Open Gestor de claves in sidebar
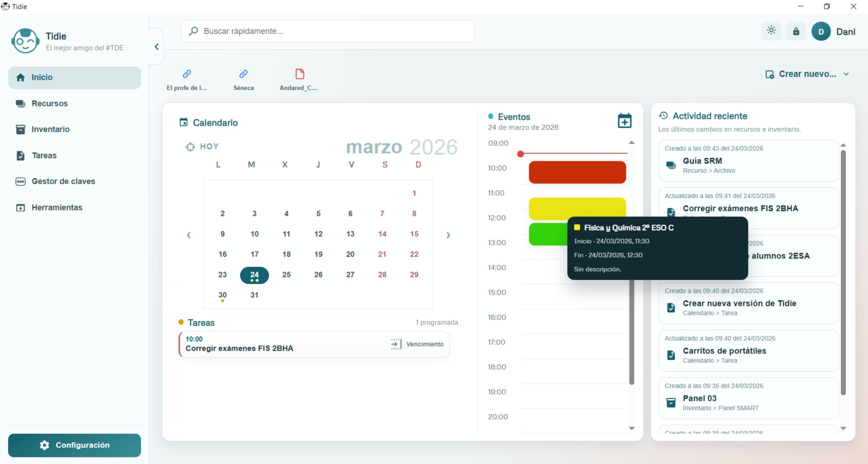The height and width of the screenshot is (464, 868). (63, 181)
